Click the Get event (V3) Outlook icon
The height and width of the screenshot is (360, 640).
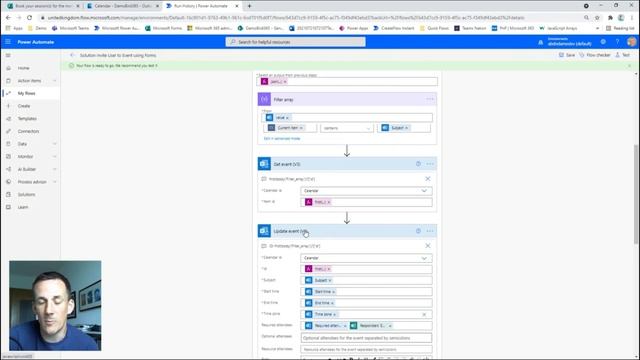[x=264, y=164]
